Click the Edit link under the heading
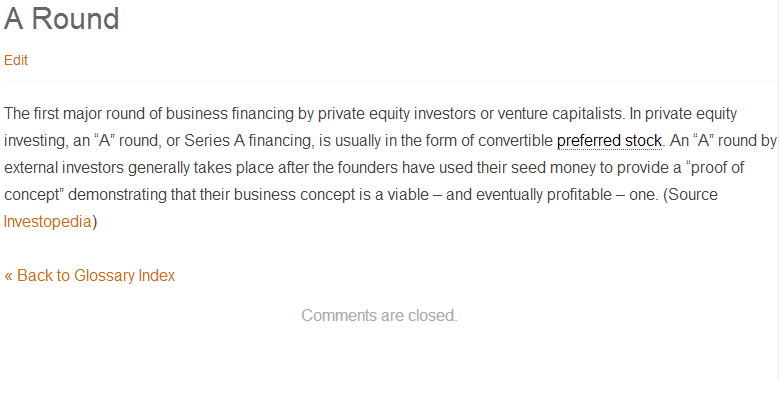 16,60
